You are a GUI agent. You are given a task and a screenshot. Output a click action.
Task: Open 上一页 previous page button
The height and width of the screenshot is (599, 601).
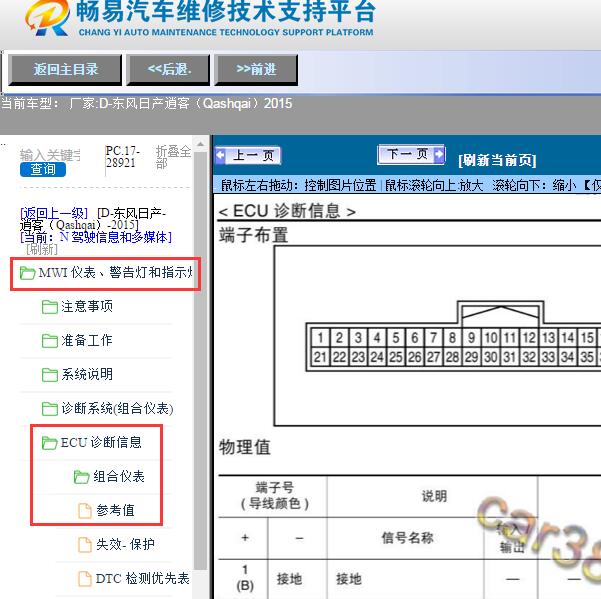248,155
